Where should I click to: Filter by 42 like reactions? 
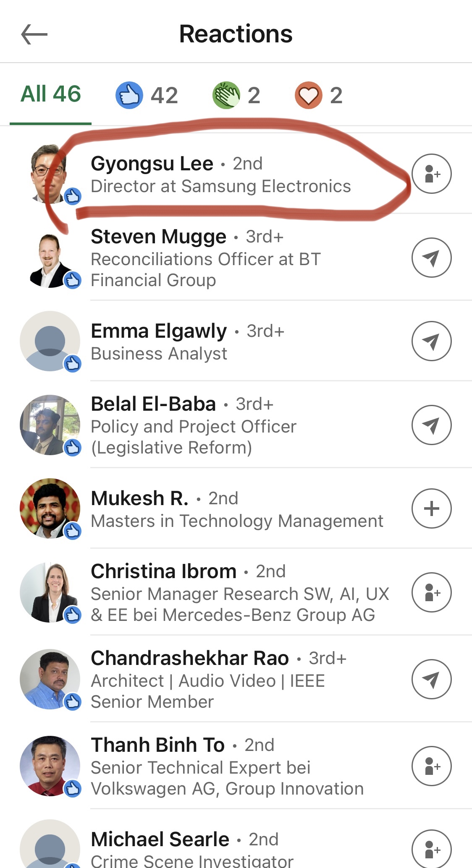pyautogui.click(x=147, y=95)
